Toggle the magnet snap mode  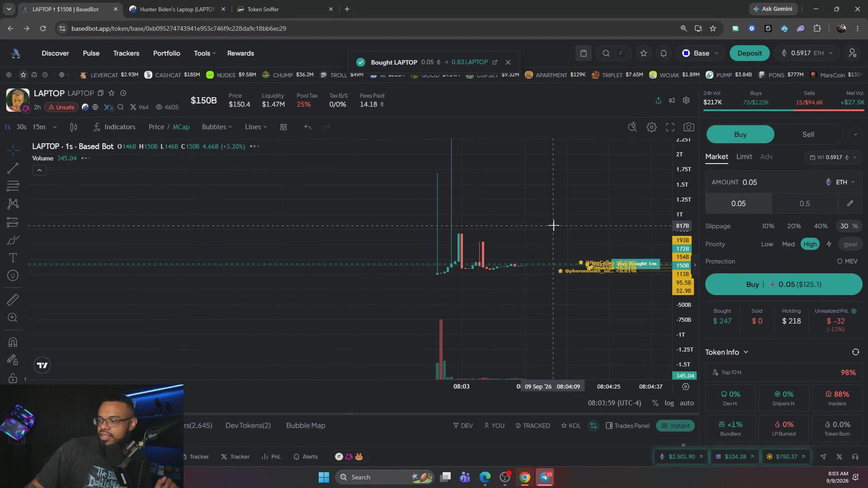[x=13, y=342]
